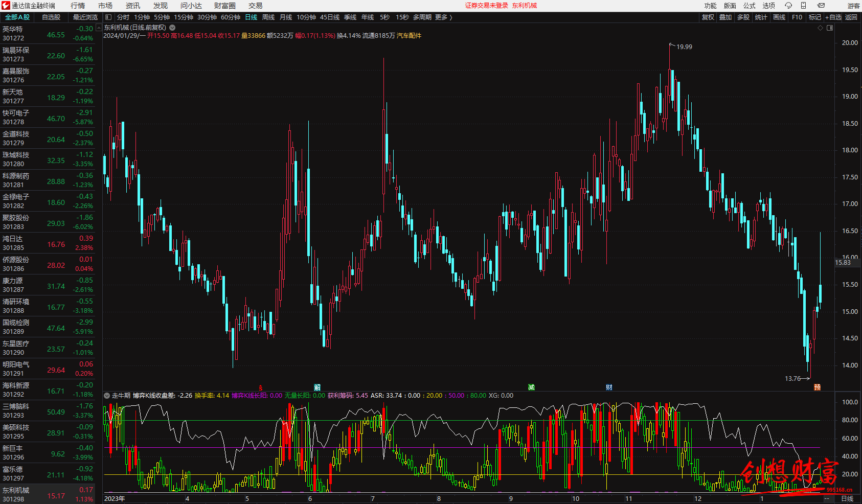
Task: Toggle the stock list side panel icon
Action: (108, 17)
